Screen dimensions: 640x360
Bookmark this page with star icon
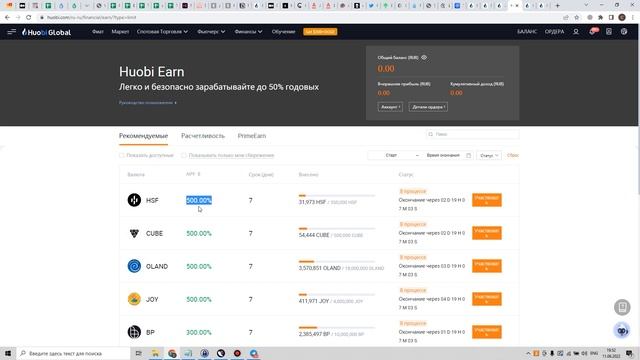(x=576, y=18)
